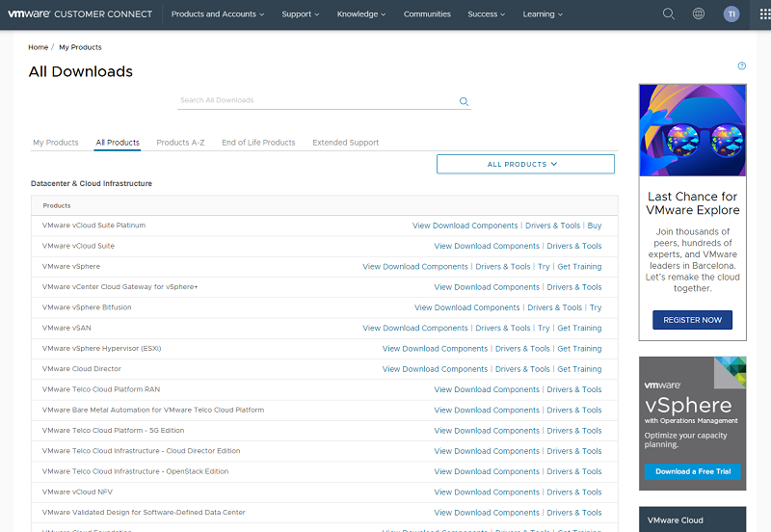Open Drivers & Tools for VMware vCloud NFV
Image resolution: width=771 pixels, height=532 pixels.
pos(574,492)
